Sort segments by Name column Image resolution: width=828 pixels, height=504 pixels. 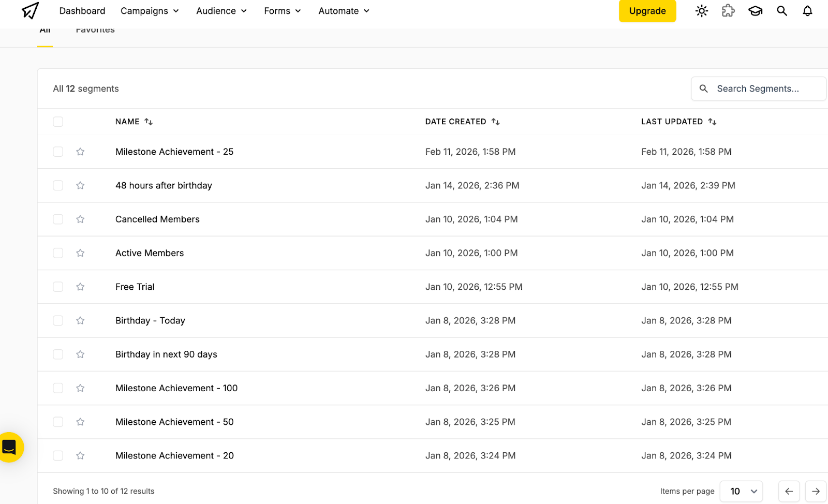click(149, 122)
